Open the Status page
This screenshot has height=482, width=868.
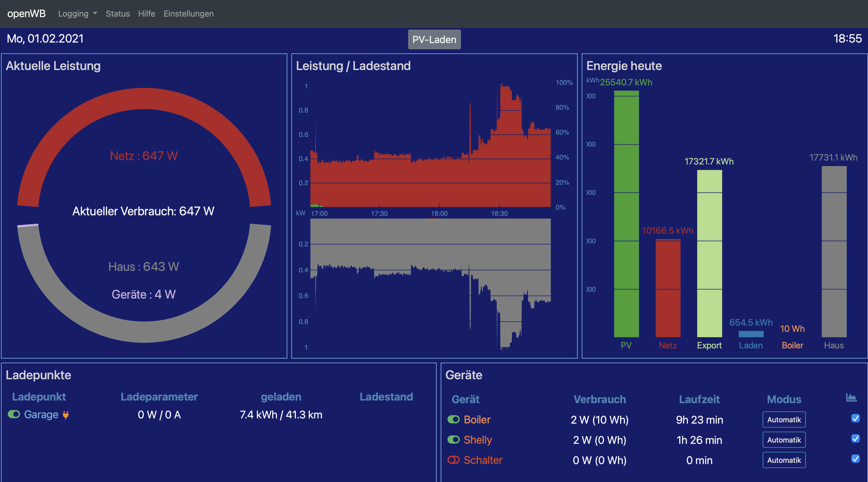coord(118,14)
